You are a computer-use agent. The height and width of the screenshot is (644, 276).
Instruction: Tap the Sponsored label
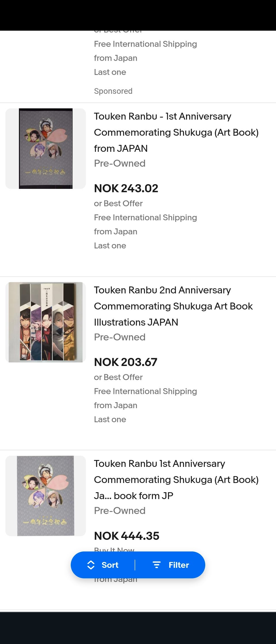coord(113,91)
